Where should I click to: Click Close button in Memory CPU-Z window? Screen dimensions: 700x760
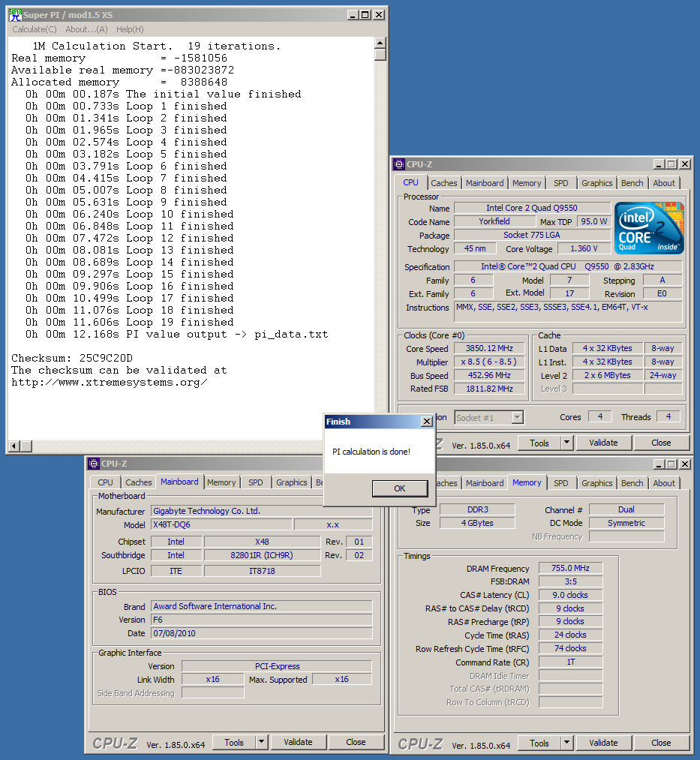661,743
